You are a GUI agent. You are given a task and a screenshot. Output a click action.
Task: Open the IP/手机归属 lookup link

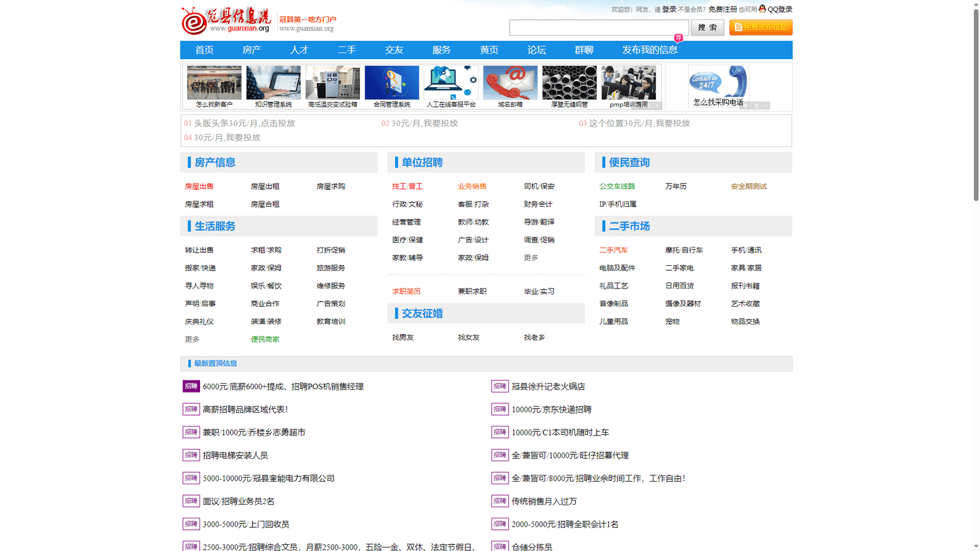618,204
